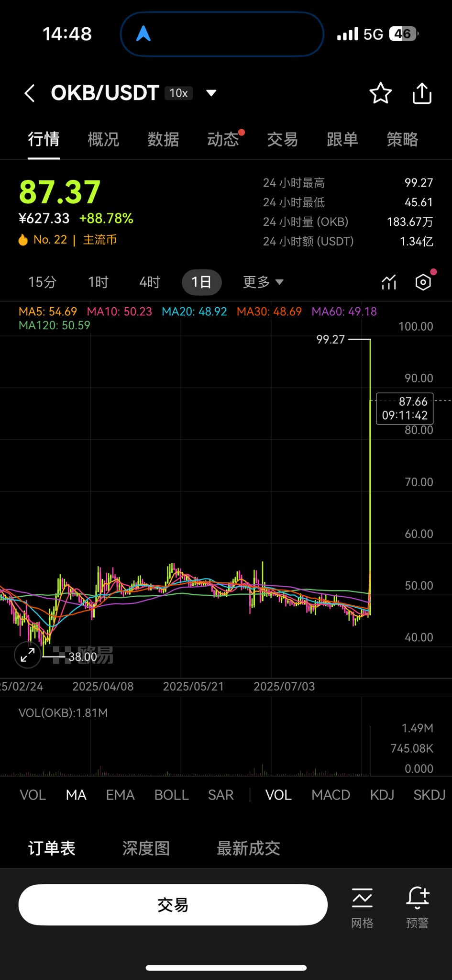Screen dimensions: 452x980
Task: Open the 订单表 order book tab
Action: click(52, 848)
